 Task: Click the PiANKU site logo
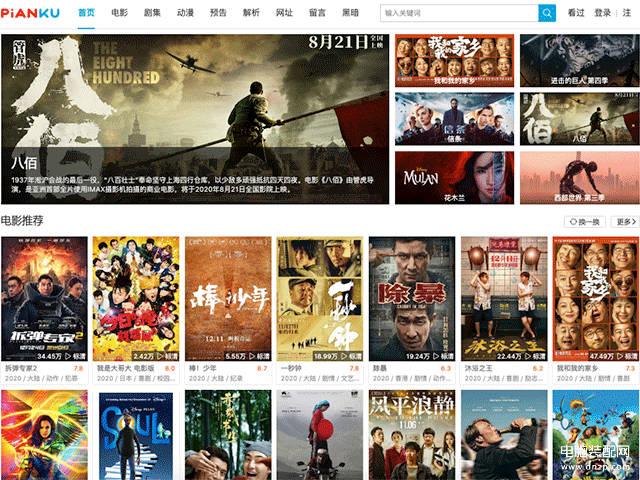tap(30, 13)
